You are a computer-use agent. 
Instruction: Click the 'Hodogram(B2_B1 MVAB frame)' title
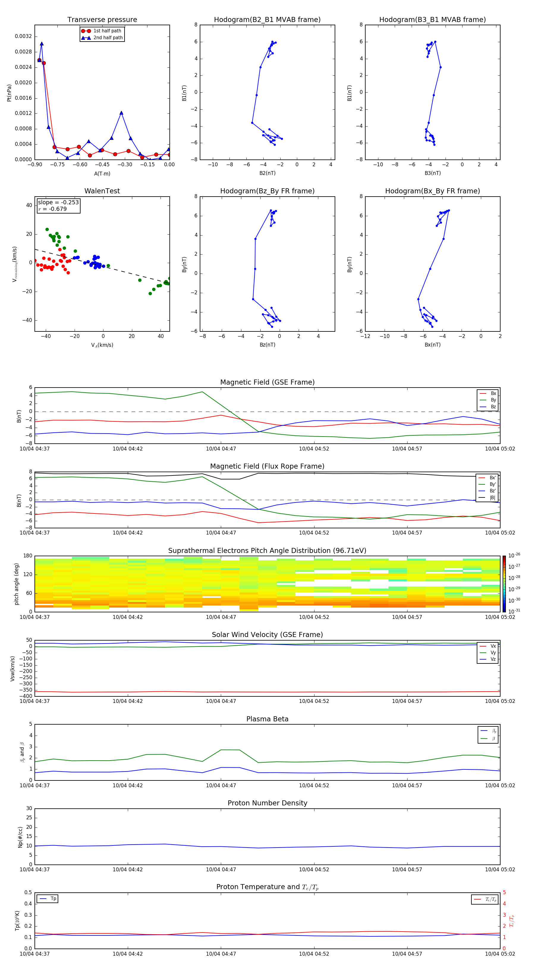(267, 20)
